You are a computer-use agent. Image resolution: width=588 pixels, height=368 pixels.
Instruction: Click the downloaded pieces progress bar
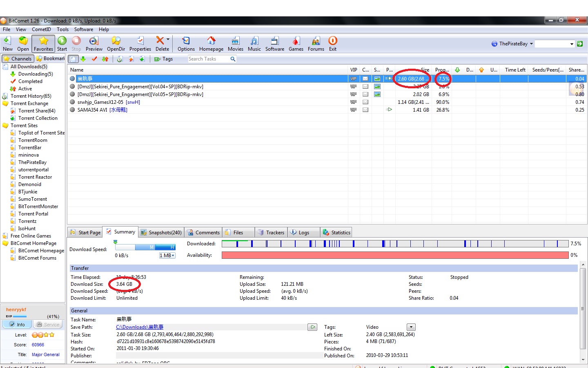(x=395, y=244)
